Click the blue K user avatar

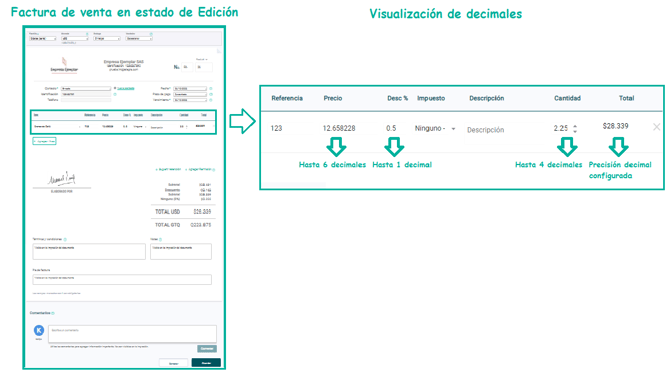[x=39, y=330]
